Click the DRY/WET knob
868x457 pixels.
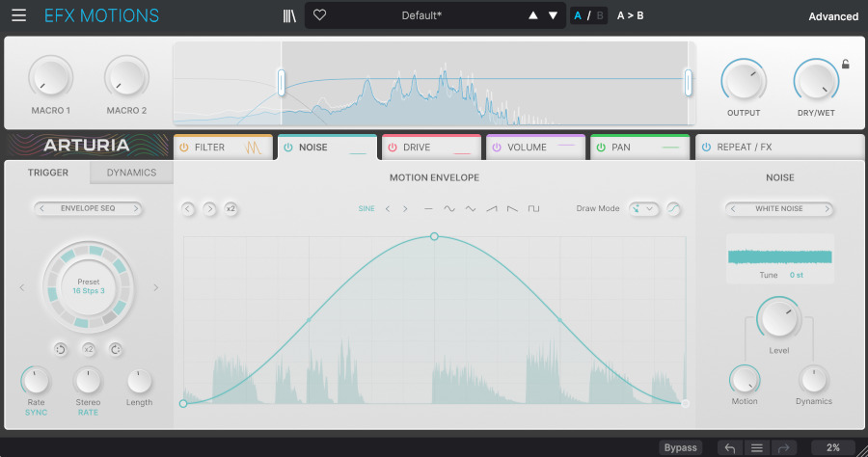click(816, 81)
